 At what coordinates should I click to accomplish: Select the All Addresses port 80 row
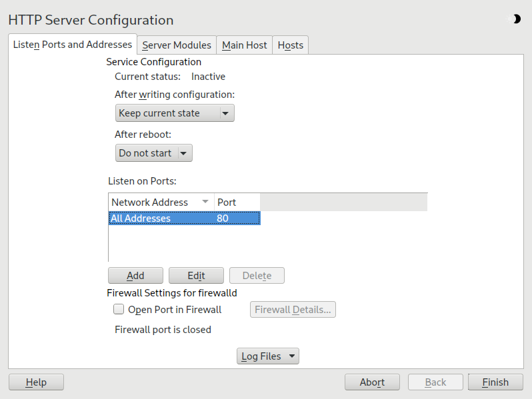pos(183,218)
